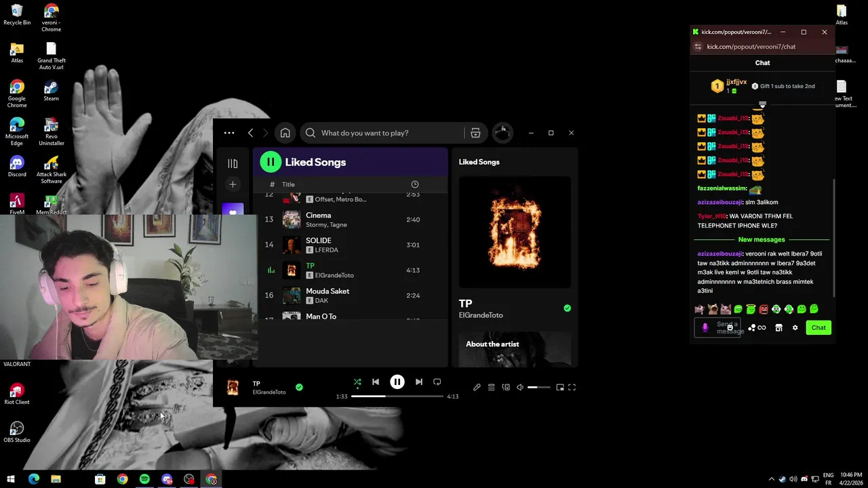Image resolution: width=868 pixels, height=488 pixels.
Task: Click username azizazeibouzaji on 'slm 3alikom' message
Action: pos(720,202)
